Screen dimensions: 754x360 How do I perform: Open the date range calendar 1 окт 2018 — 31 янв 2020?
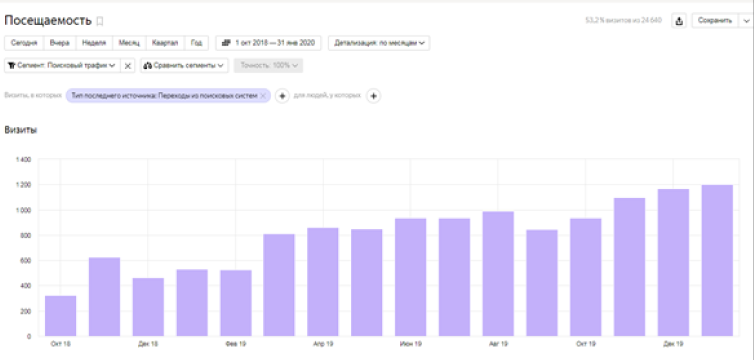tap(268, 43)
